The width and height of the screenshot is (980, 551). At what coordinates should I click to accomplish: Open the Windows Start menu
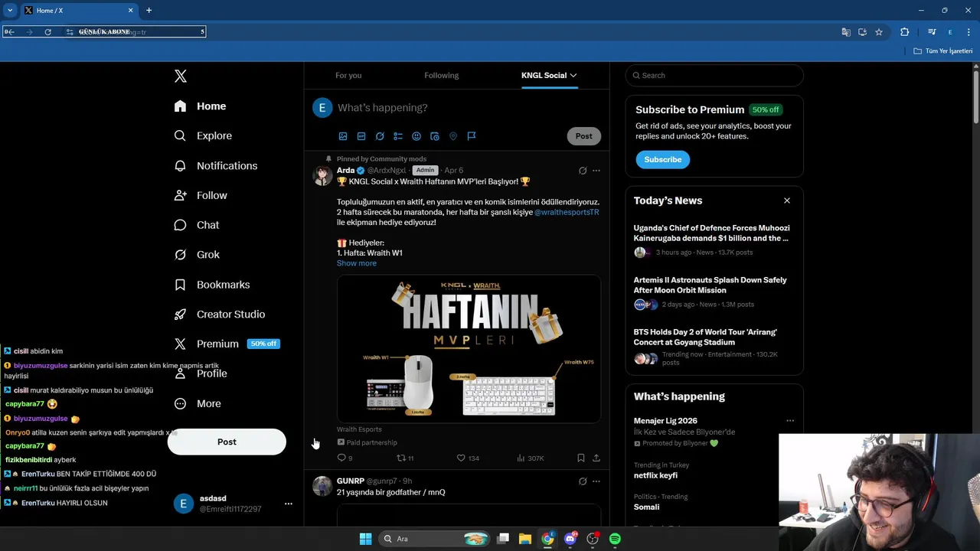(365, 539)
